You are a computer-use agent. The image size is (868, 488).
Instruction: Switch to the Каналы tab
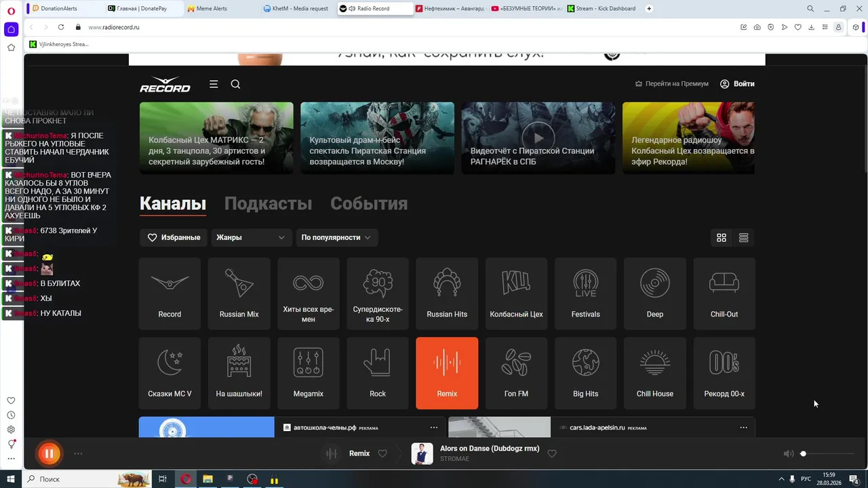pyautogui.click(x=173, y=203)
